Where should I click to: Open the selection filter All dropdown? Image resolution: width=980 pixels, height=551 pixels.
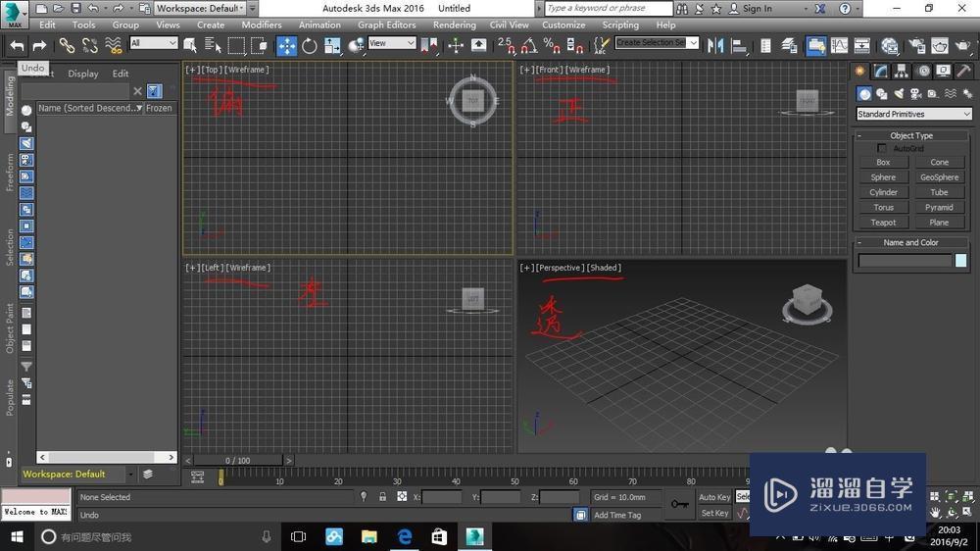coord(154,42)
